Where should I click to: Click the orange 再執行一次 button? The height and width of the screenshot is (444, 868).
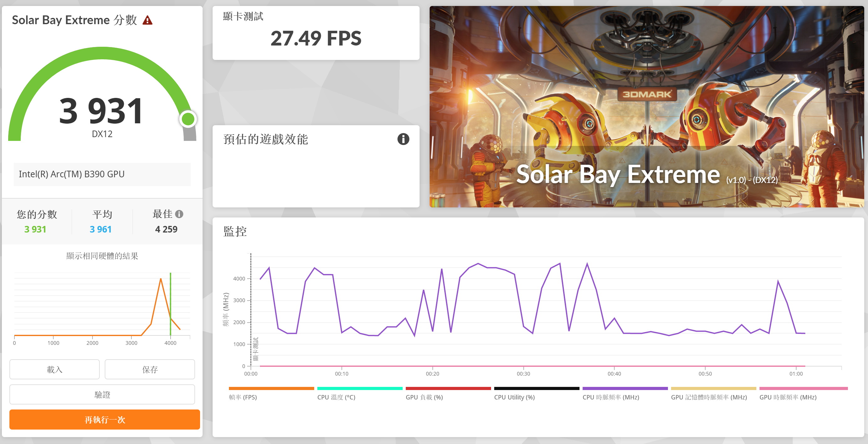[104, 420]
